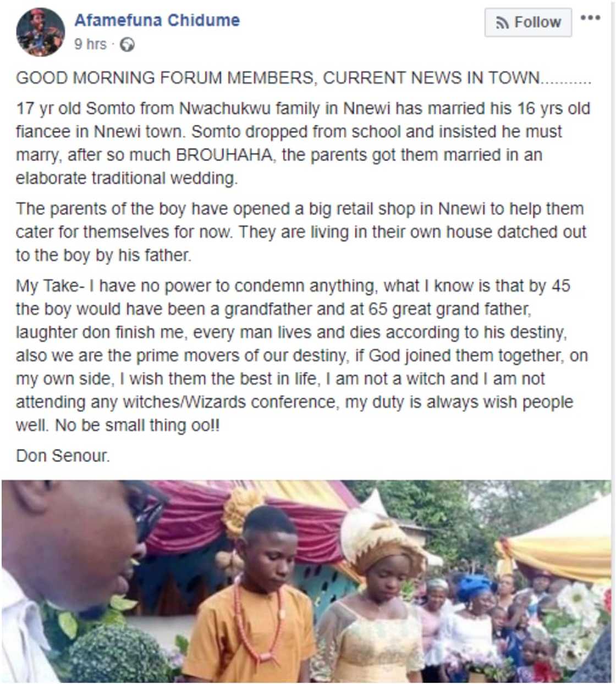Follow Afamefuna Chidume
The height and width of the screenshot is (684, 616).
click(x=528, y=23)
